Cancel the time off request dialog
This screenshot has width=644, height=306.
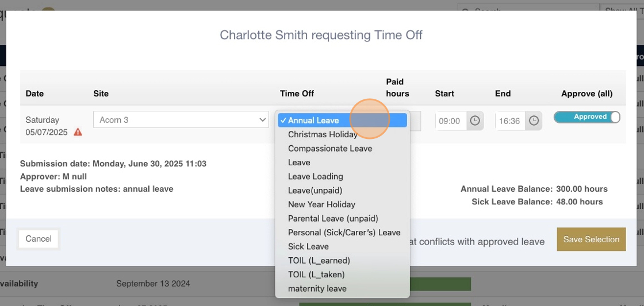[39, 239]
